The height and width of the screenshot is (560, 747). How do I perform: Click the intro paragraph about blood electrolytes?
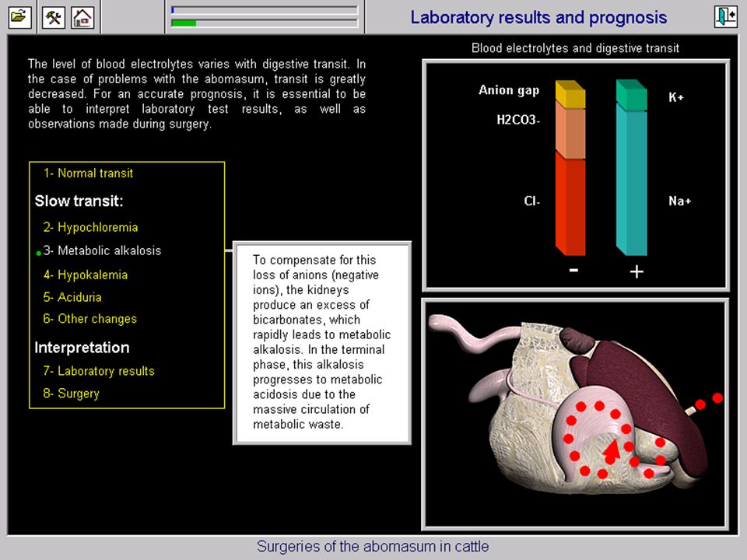coord(197,94)
